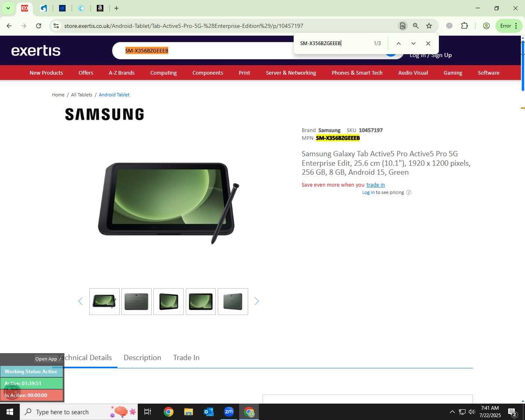This screenshot has width=525, height=420.
Task: Open the Google Lens page search icon
Action: [402, 26]
